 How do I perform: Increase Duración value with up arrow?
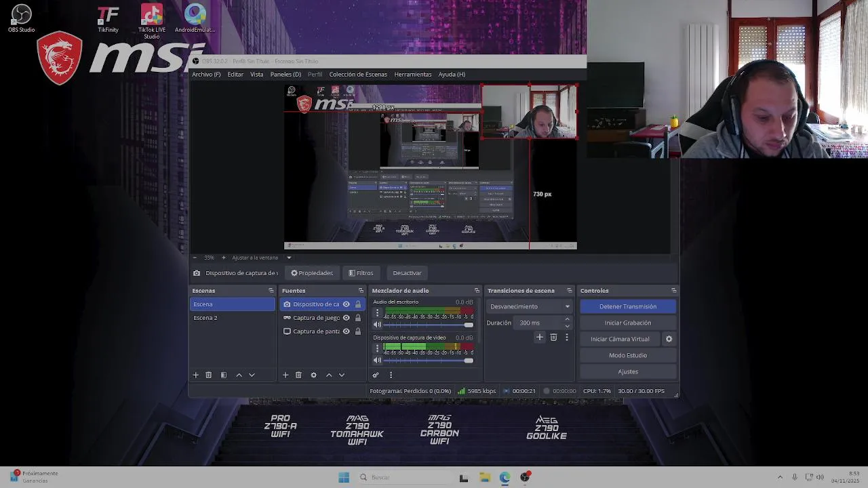click(x=567, y=320)
